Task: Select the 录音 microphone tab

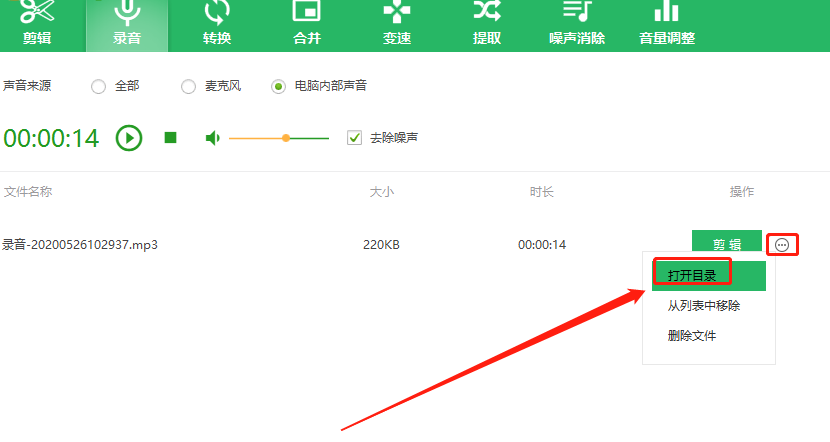Action: coord(127,24)
